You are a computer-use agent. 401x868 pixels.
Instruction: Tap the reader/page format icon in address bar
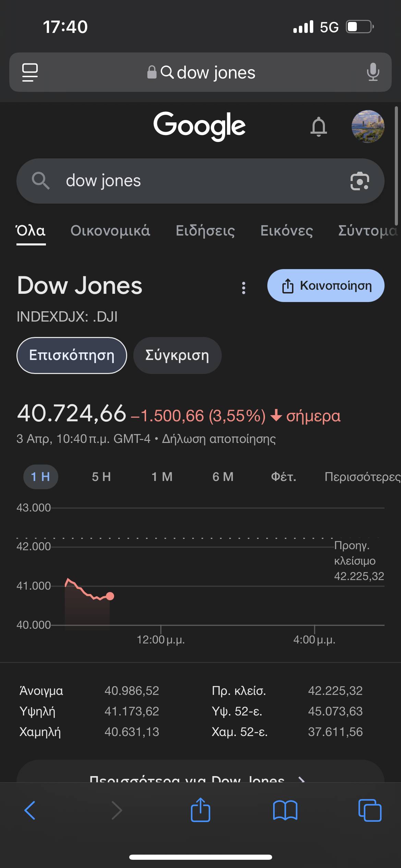(30, 72)
